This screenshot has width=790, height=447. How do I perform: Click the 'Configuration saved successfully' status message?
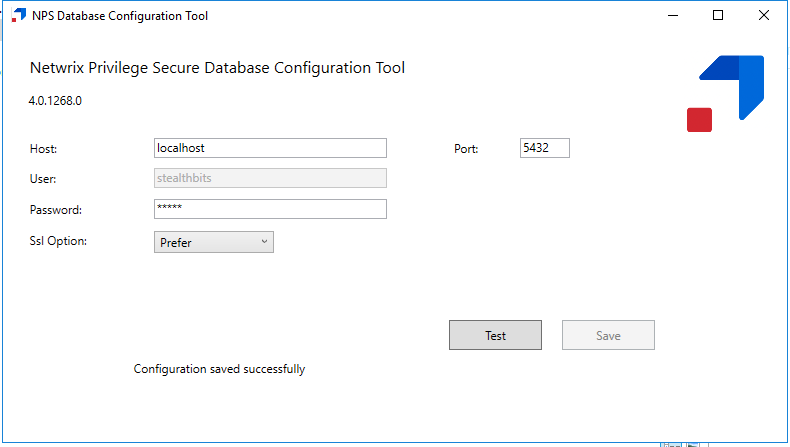click(x=219, y=369)
